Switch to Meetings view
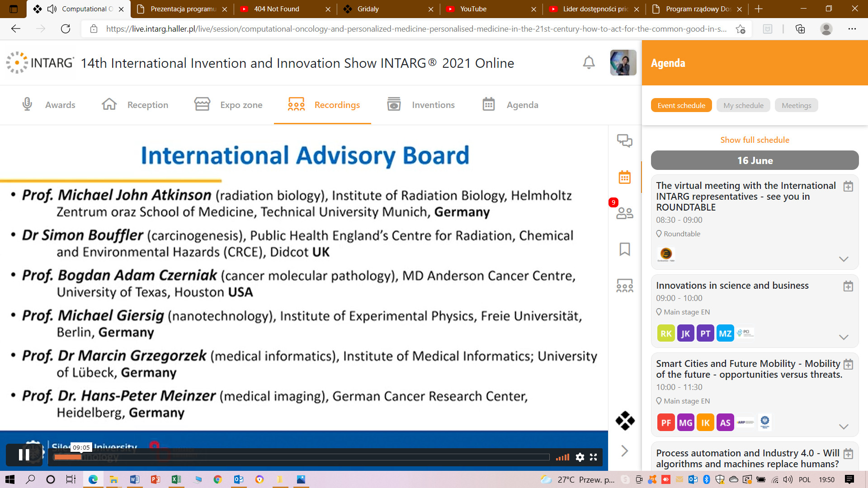 pos(796,105)
